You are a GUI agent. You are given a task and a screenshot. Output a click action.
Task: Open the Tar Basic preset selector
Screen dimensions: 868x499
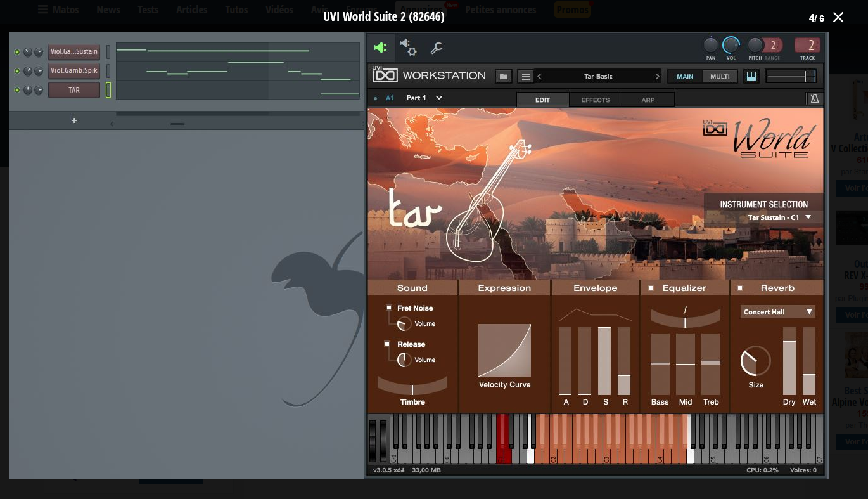tap(598, 77)
